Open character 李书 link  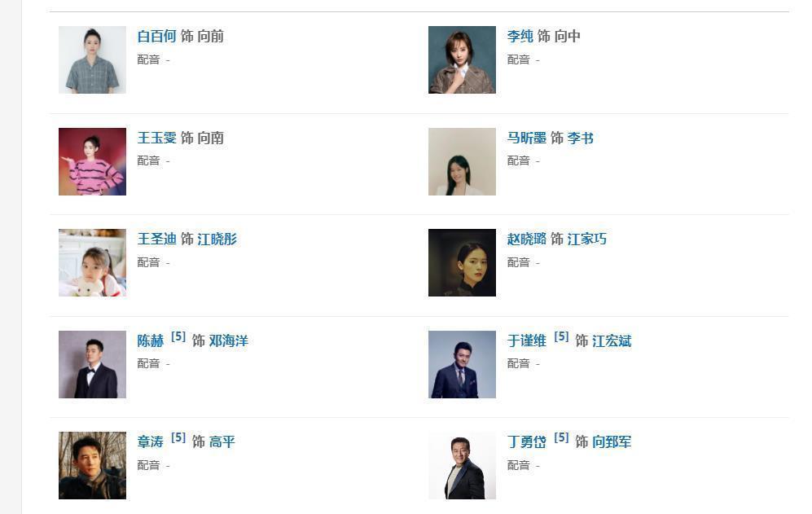580,138
